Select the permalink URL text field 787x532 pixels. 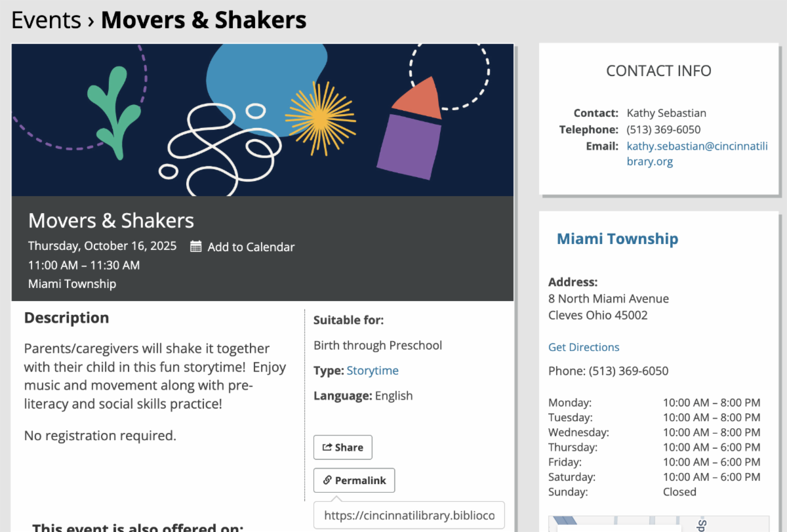[409, 516]
